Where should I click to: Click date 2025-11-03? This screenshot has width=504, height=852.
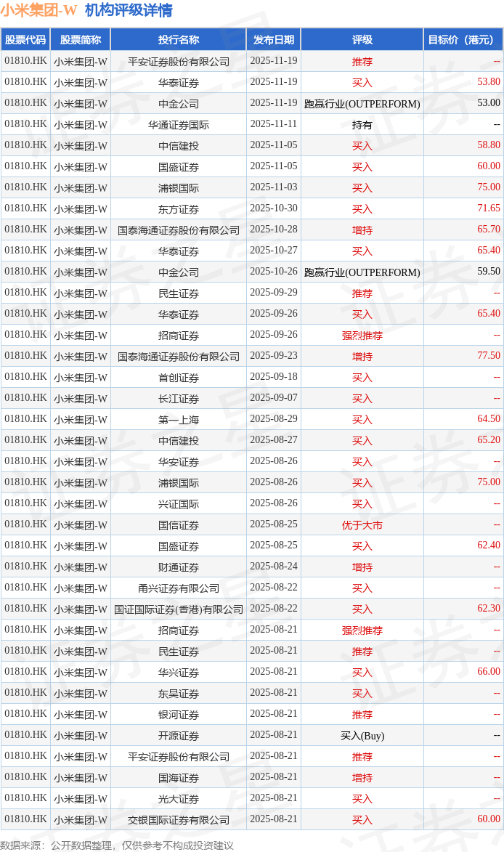tap(274, 187)
